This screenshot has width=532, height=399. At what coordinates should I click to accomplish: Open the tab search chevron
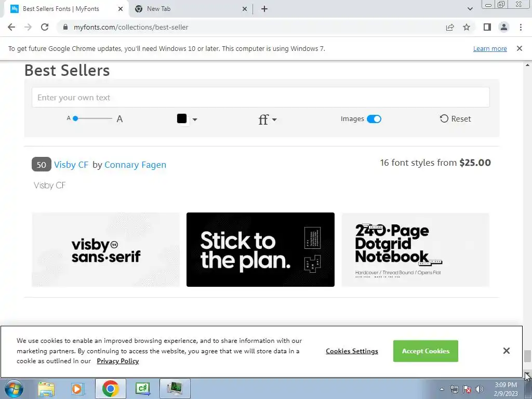(x=470, y=9)
